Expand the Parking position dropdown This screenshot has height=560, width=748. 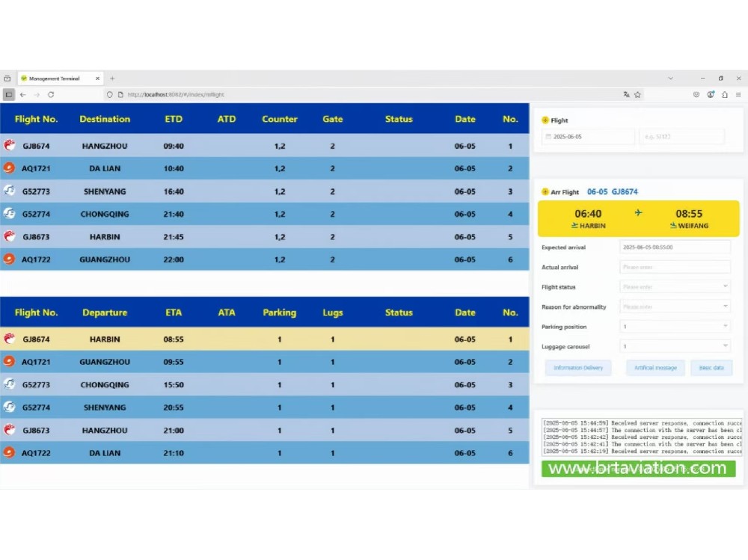(x=675, y=327)
